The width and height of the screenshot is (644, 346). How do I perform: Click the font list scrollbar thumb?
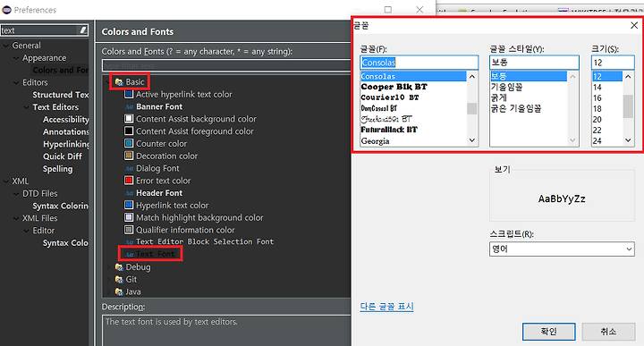(x=472, y=108)
